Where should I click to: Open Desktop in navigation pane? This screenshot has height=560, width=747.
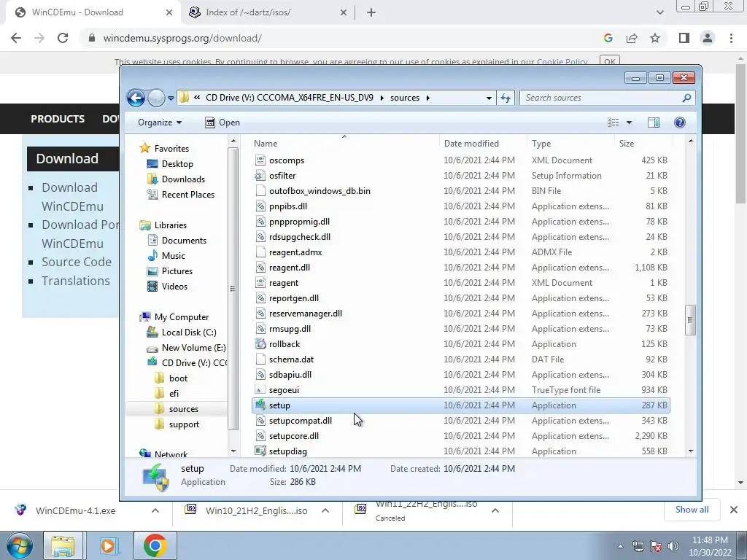(x=177, y=164)
